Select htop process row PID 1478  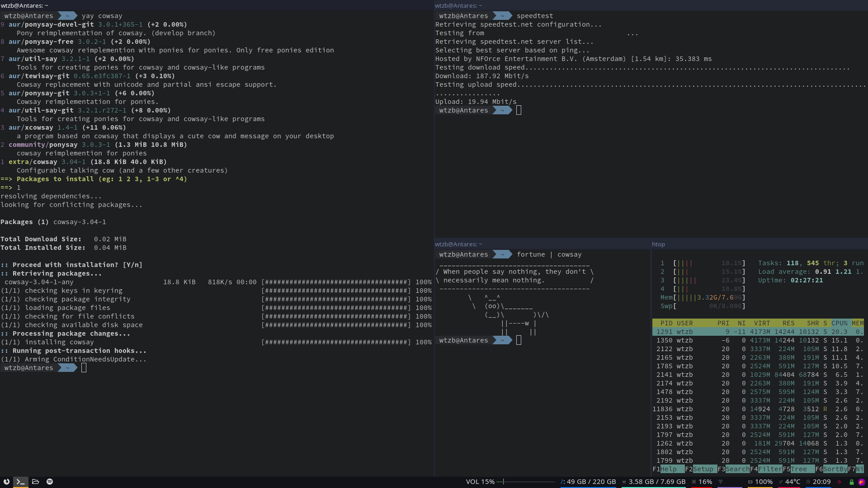[758, 392]
